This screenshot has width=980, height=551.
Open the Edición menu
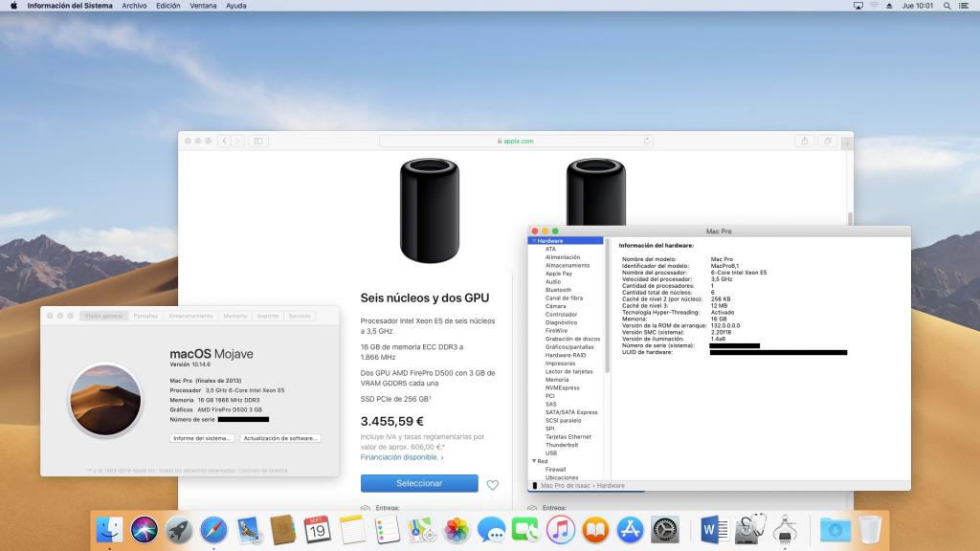point(168,6)
